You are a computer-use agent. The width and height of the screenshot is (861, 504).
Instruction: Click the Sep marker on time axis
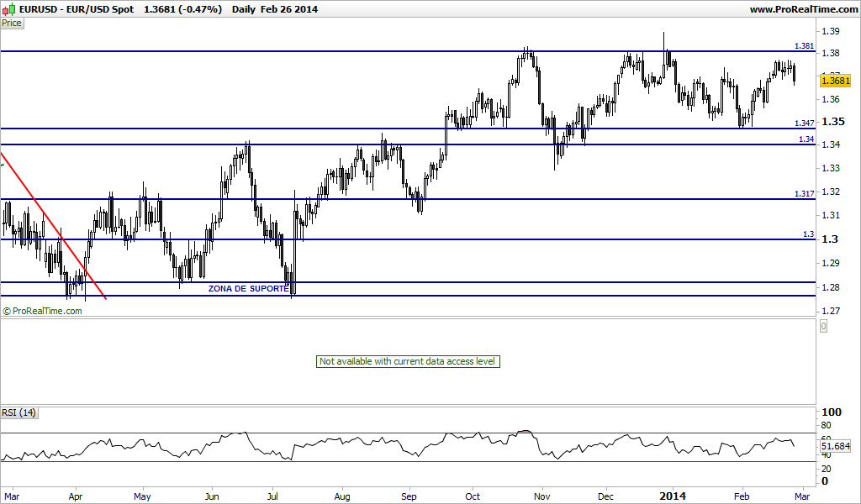coord(409,496)
